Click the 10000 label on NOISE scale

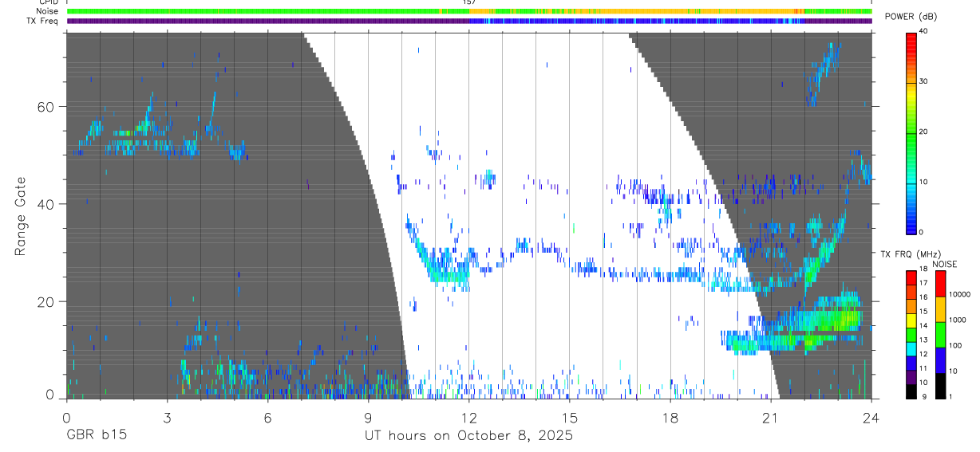click(x=960, y=294)
